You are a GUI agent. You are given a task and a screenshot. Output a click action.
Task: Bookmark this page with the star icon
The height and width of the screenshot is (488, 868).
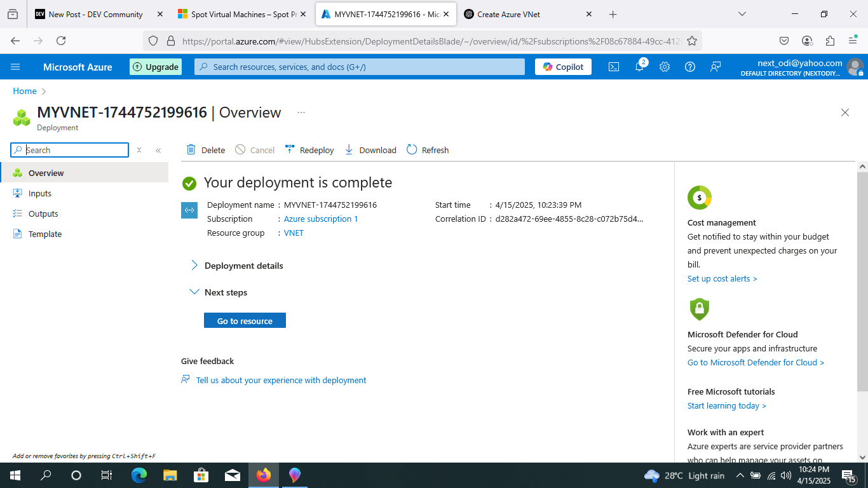pyautogui.click(x=692, y=41)
